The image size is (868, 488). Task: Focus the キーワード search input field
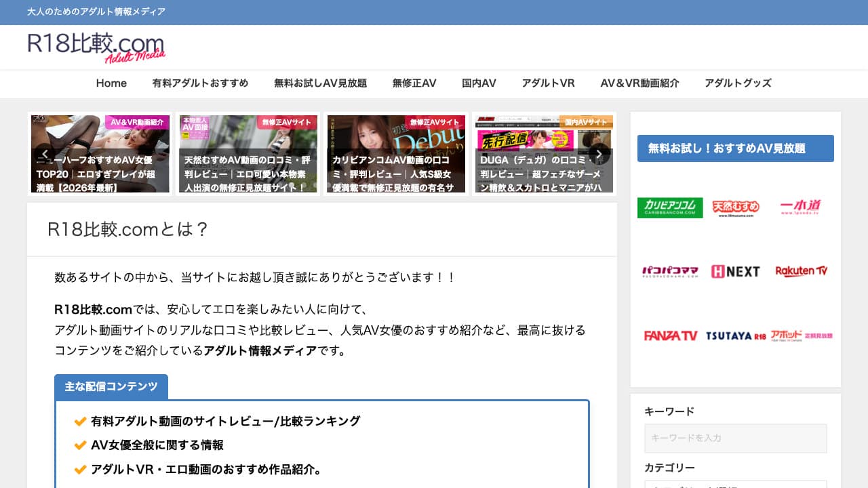point(736,439)
